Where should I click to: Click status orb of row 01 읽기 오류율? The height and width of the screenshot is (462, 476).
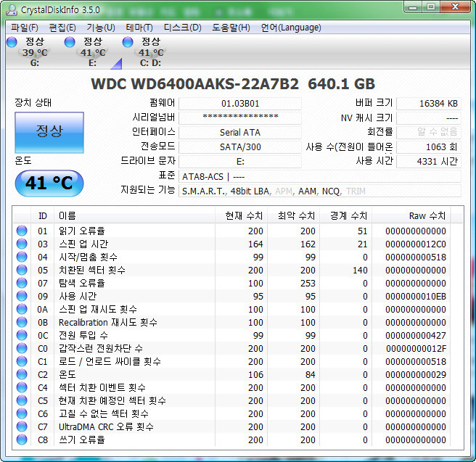pos(22,231)
